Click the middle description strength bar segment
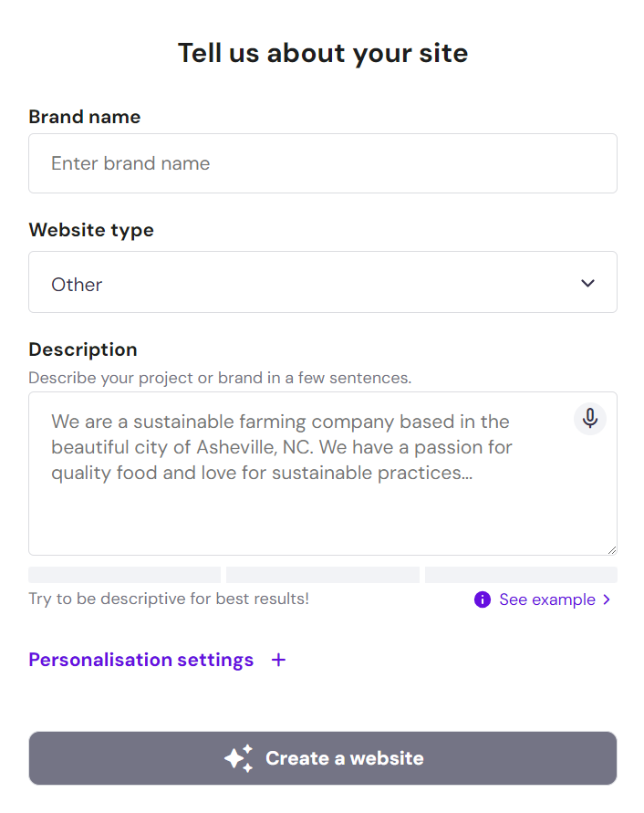Image resolution: width=644 pixels, height=813 pixels. [x=322, y=575]
